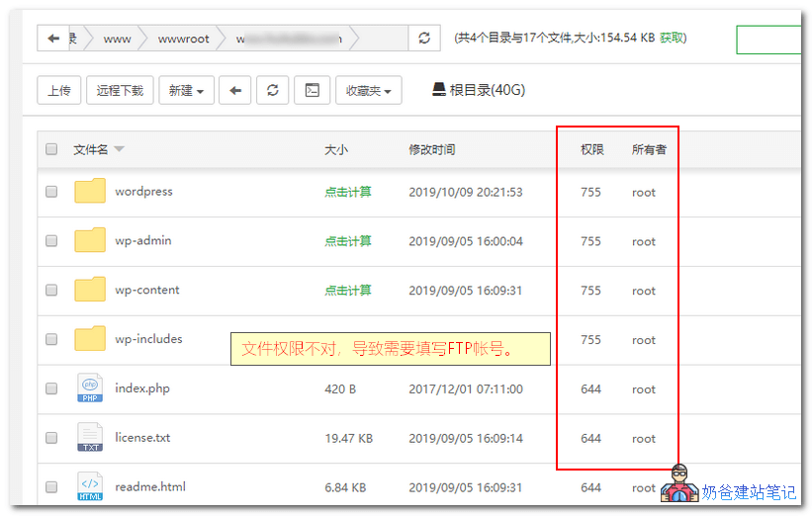Click the 上传 upload button
812x516 pixels.
click(58, 91)
